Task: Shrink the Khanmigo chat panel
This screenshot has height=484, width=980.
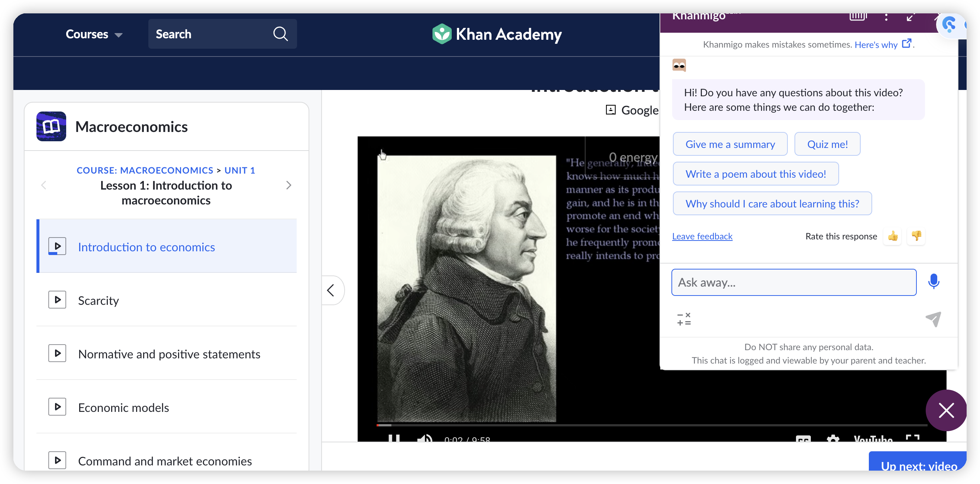Action: point(910,17)
